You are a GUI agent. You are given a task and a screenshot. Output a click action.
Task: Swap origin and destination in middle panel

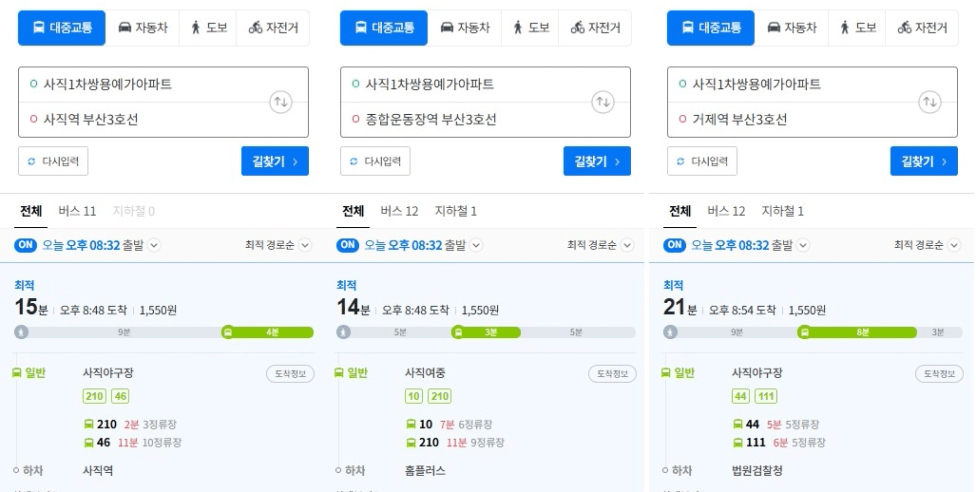[603, 102]
